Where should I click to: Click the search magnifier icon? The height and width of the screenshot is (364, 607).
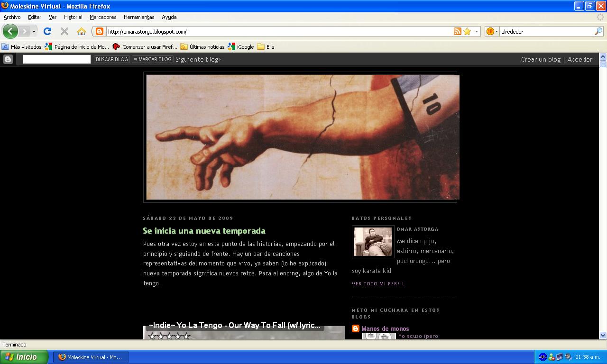pyautogui.click(x=598, y=31)
